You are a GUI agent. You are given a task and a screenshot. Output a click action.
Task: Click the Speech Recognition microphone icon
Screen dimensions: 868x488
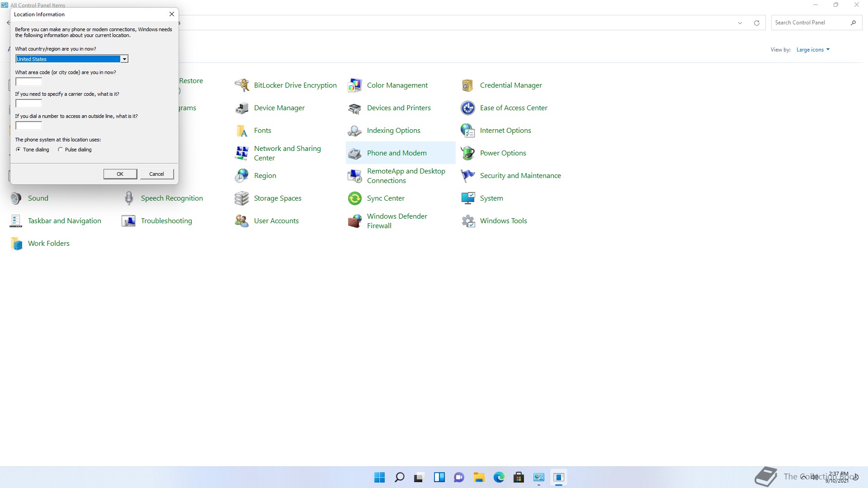pyautogui.click(x=129, y=198)
